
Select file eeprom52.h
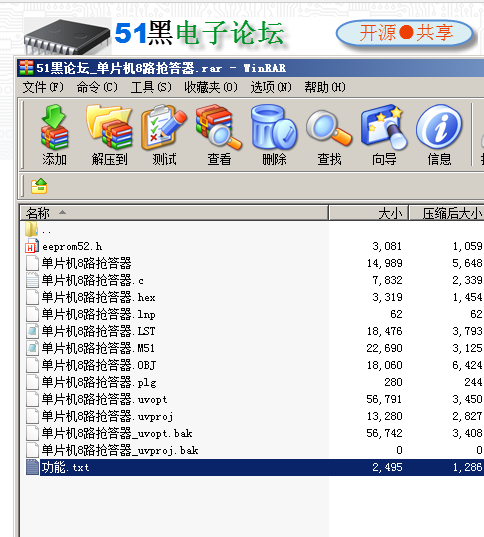click(72, 247)
